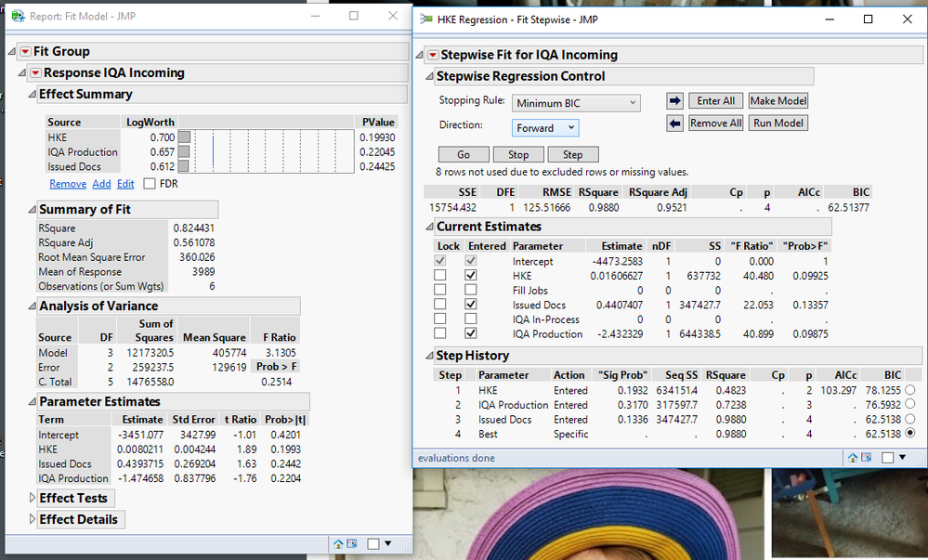Collapse the Step History section
The image size is (928, 560).
(x=429, y=356)
